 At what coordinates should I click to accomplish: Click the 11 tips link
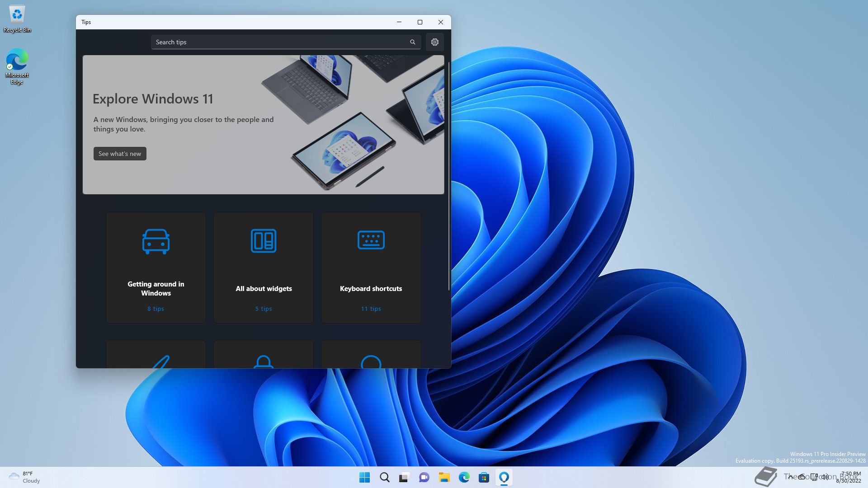pyautogui.click(x=371, y=309)
